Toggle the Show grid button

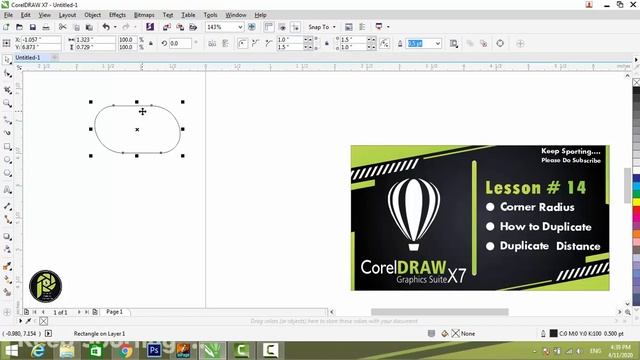pos(282,27)
